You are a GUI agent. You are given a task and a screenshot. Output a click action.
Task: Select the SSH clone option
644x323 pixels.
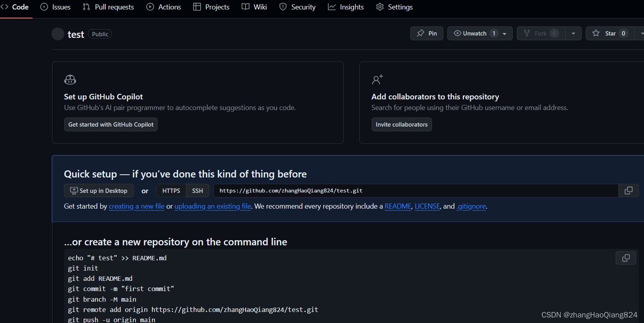pos(197,191)
